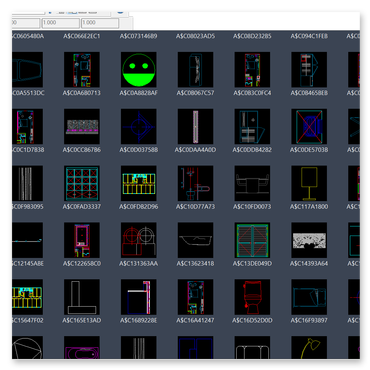Select the green smiley face block A$C0A8828AF
This screenshot has height=370, width=370.
[x=138, y=70]
